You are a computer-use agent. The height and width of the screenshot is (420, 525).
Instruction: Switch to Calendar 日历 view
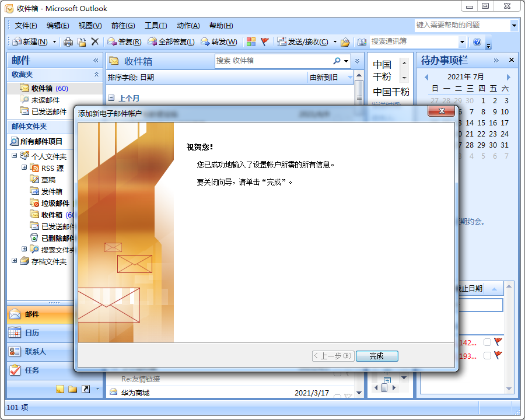[40, 333]
